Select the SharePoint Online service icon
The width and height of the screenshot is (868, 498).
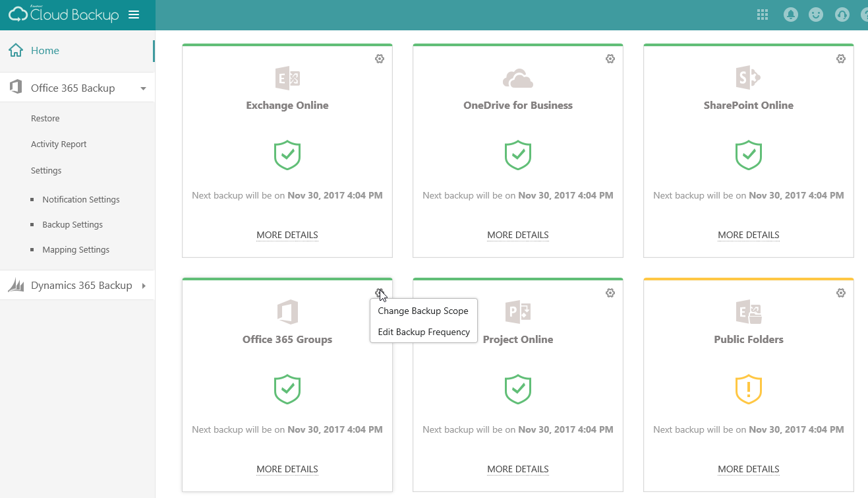click(x=748, y=77)
